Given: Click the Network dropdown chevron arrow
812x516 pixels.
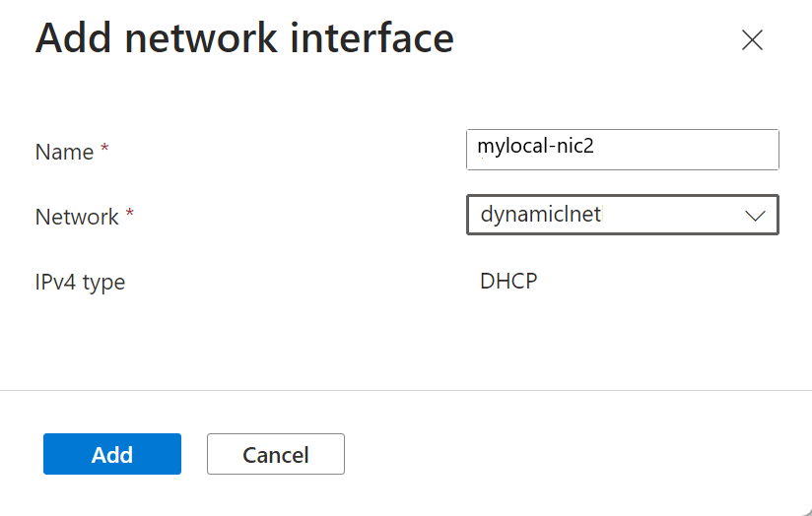Looking at the screenshot, I should click(x=756, y=216).
